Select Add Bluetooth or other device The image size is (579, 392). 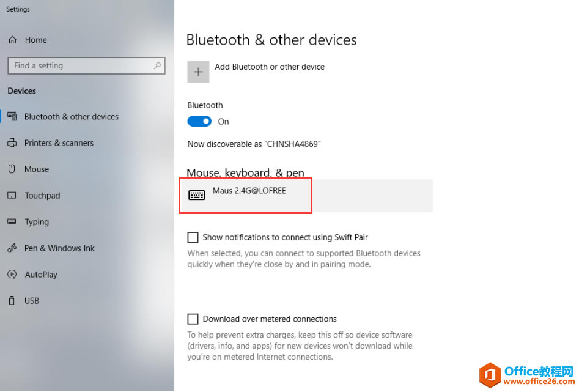(270, 67)
